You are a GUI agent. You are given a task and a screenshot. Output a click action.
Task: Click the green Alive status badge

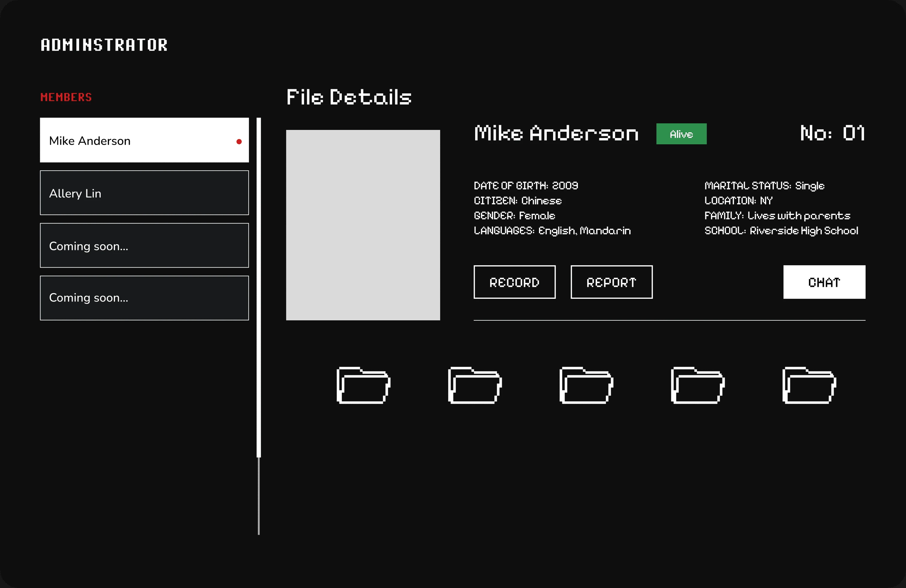coord(681,134)
